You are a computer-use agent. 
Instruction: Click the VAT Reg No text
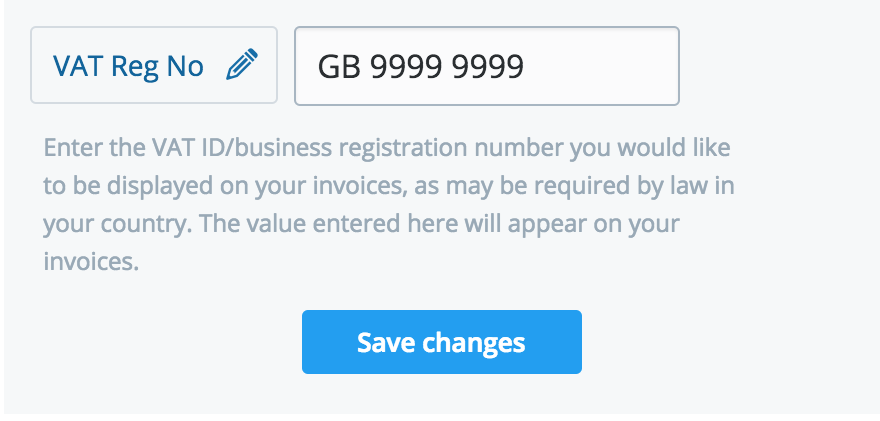128,67
